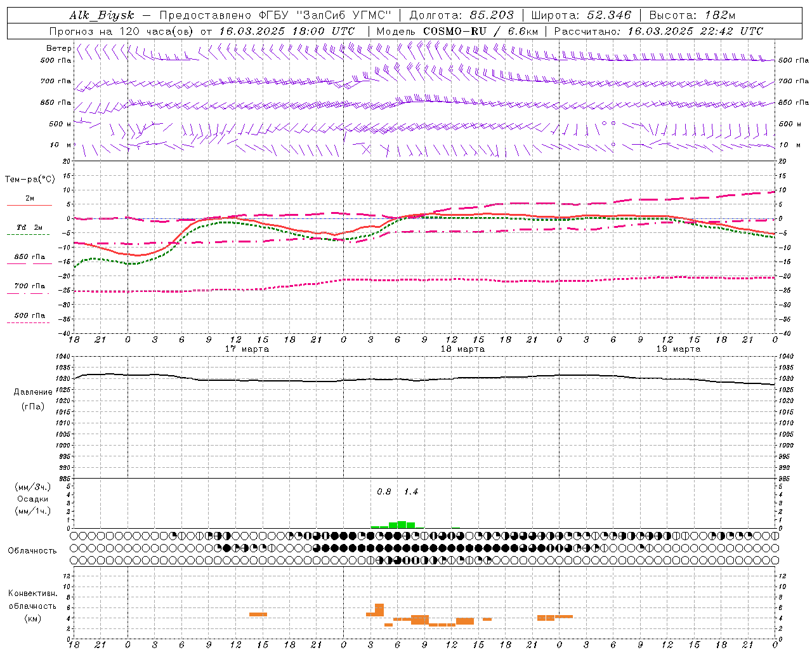
Task: Click the '985' value on left pressure axis
Action: (65, 479)
